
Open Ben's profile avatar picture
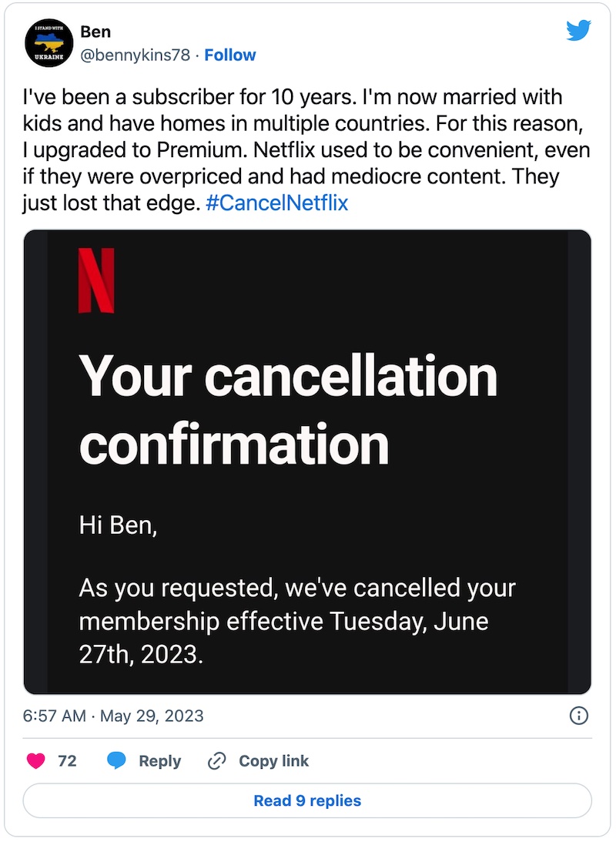pyautogui.click(x=49, y=44)
